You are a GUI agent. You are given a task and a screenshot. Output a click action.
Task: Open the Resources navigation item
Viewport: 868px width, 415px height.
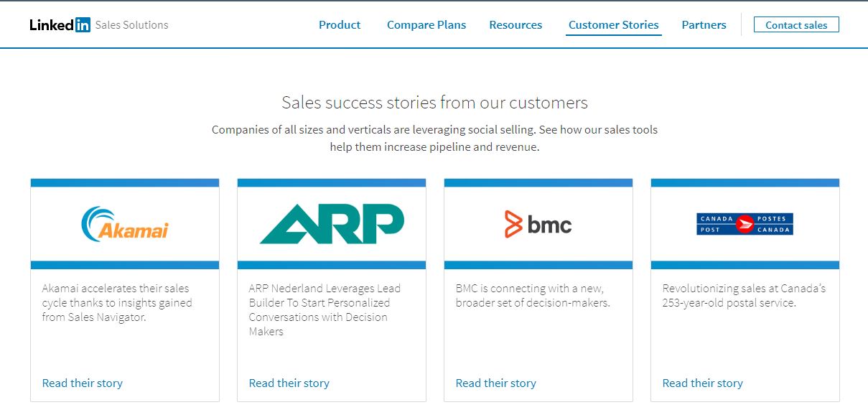click(x=515, y=25)
